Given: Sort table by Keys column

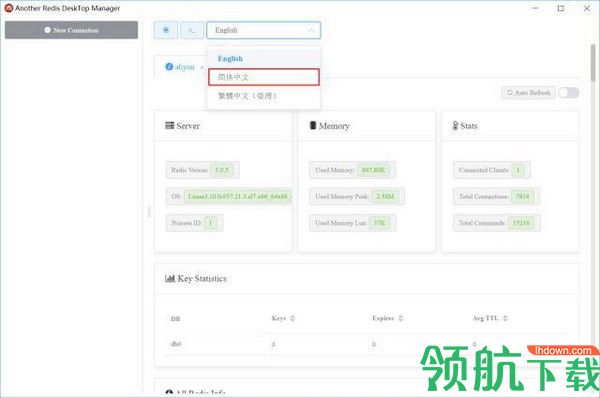Looking at the screenshot, I should pyautogui.click(x=283, y=318).
